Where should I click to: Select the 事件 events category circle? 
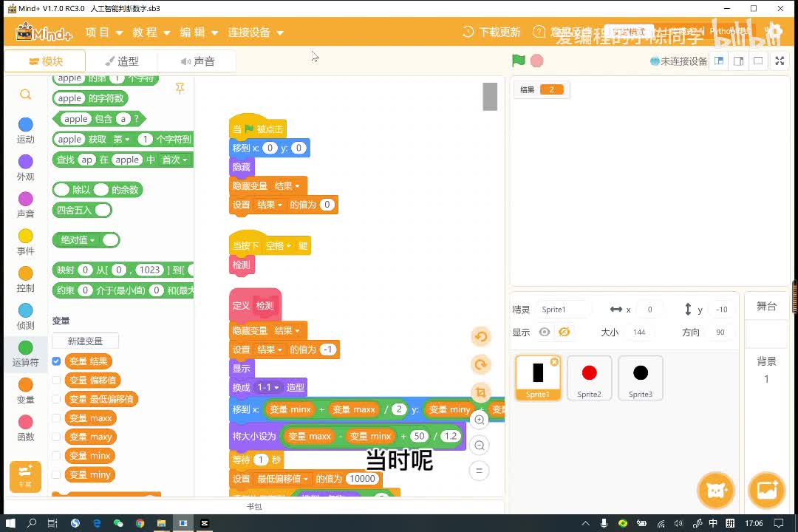point(25,236)
